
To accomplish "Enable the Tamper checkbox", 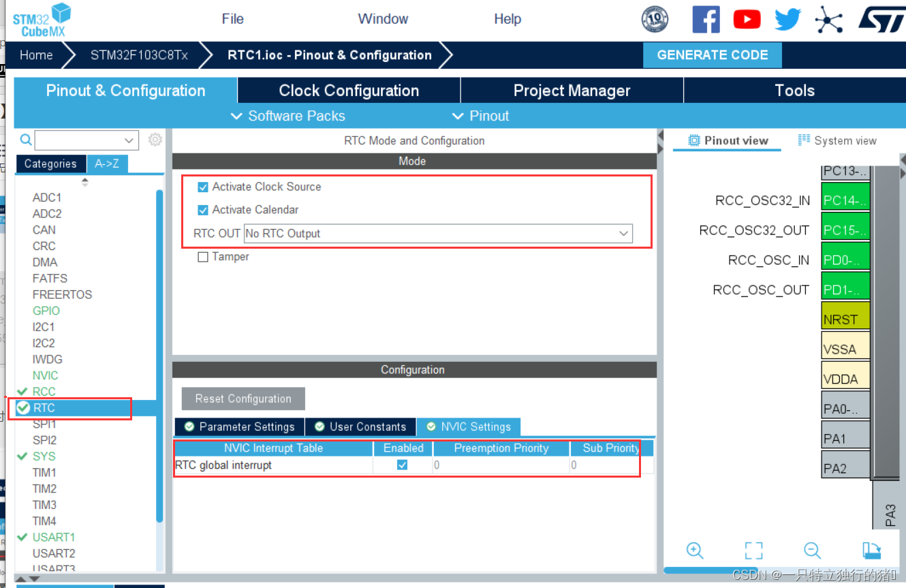I will (x=202, y=257).
